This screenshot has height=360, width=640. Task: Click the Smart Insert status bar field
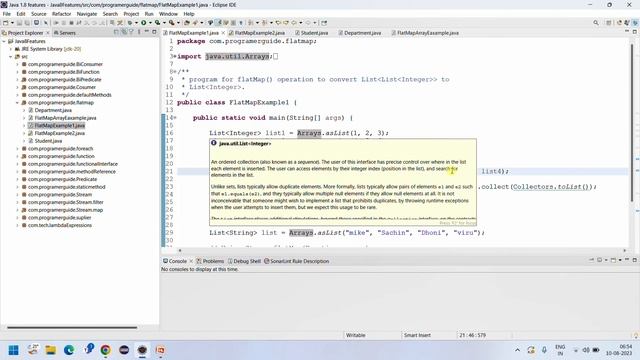point(417,335)
